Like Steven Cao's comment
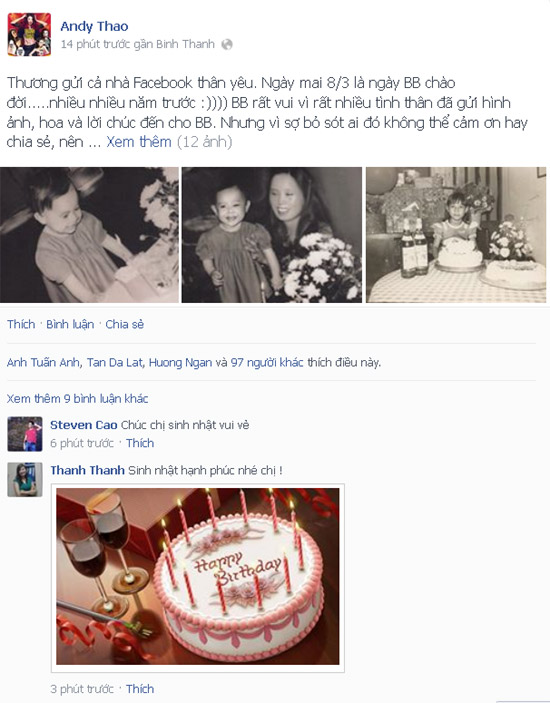Viewport: 550px width, 703px height. click(140, 443)
